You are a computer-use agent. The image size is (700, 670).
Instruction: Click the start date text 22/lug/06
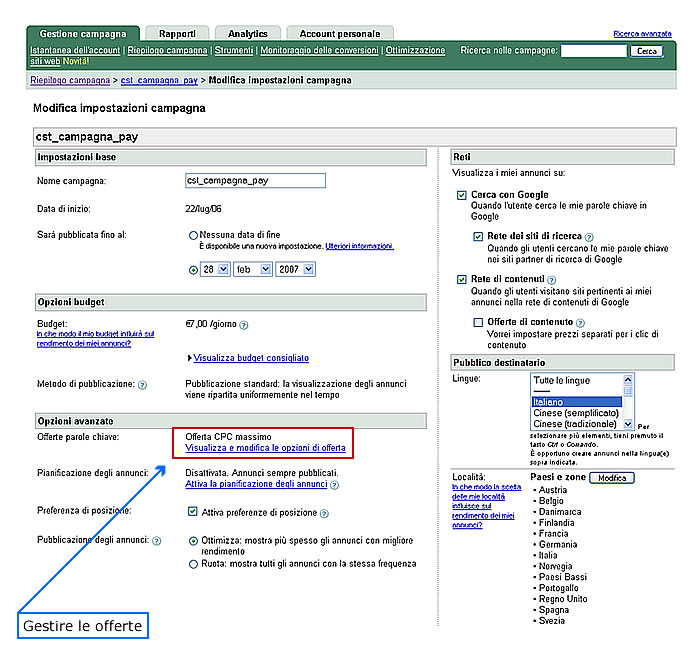click(203, 209)
